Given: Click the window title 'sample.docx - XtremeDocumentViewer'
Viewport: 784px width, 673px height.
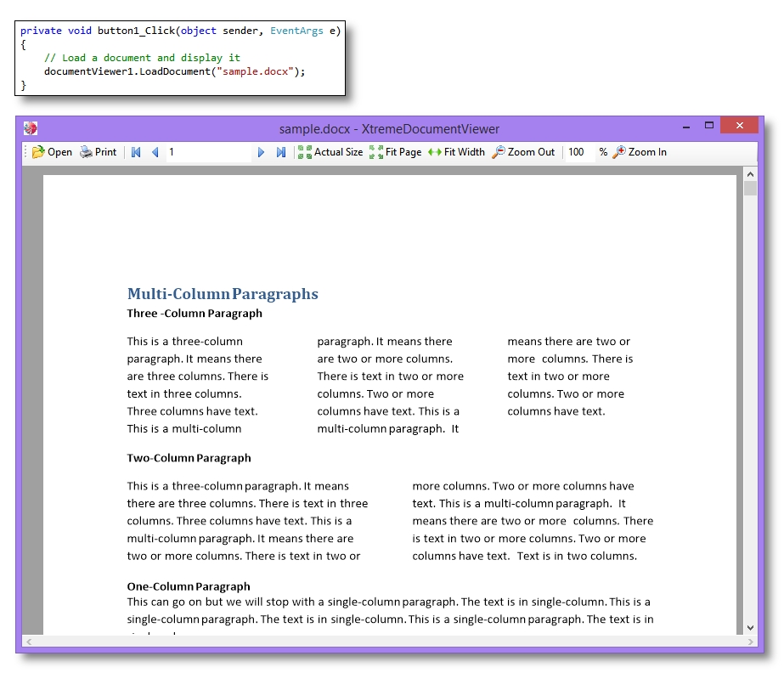Looking at the screenshot, I should [389, 129].
